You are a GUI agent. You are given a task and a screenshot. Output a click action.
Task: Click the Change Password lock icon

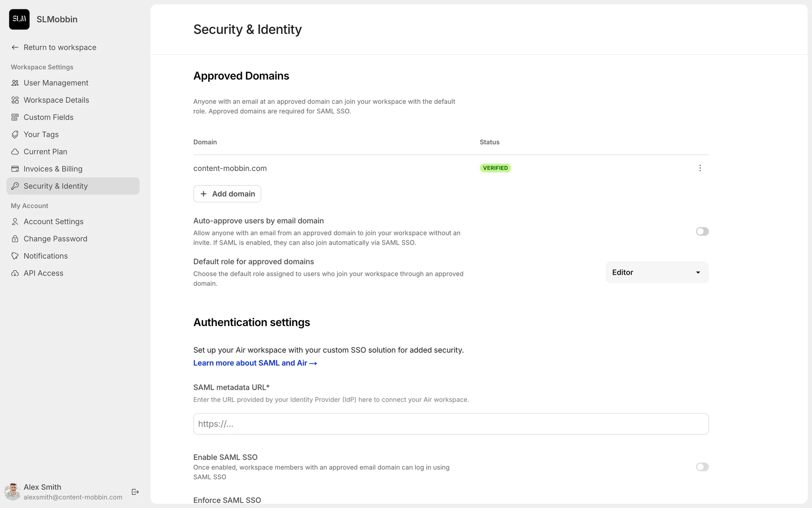click(15, 239)
